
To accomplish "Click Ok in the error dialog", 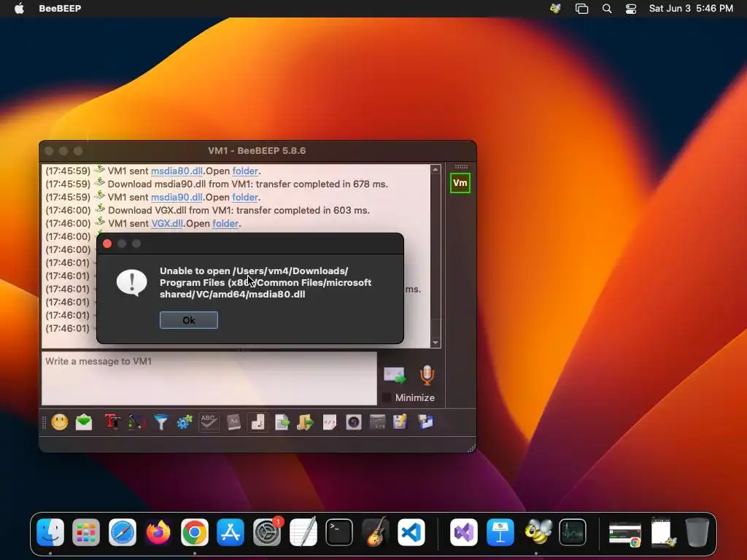I will 189,321.
